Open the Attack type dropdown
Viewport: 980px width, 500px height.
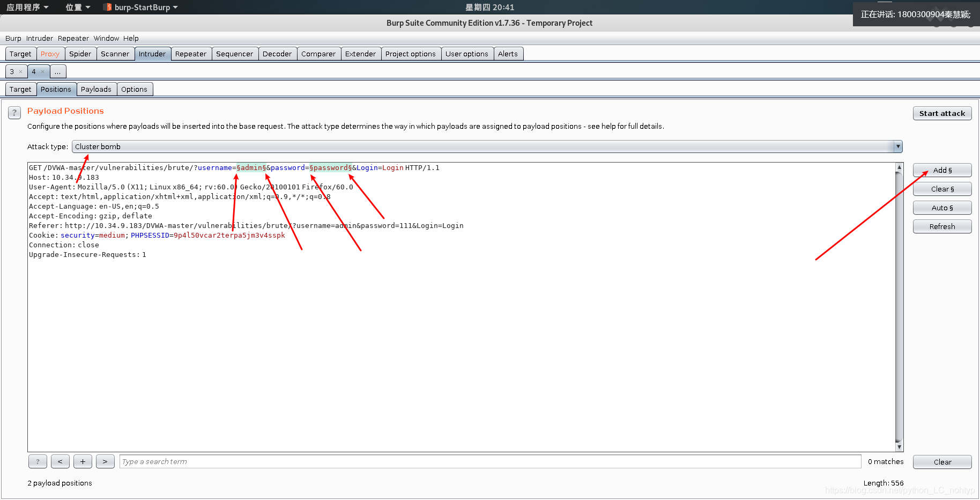(487, 146)
